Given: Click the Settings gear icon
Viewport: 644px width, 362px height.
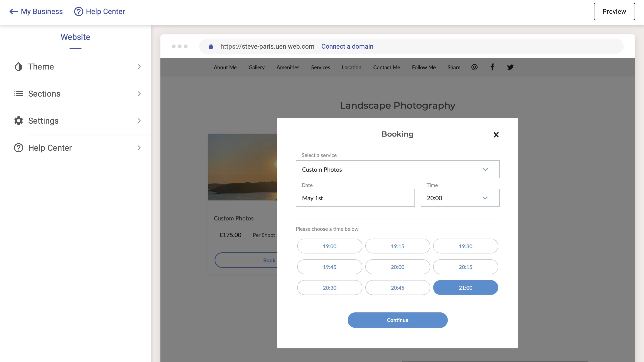Looking at the screenshot, I should pyautogui.click(x=19, y=121).
